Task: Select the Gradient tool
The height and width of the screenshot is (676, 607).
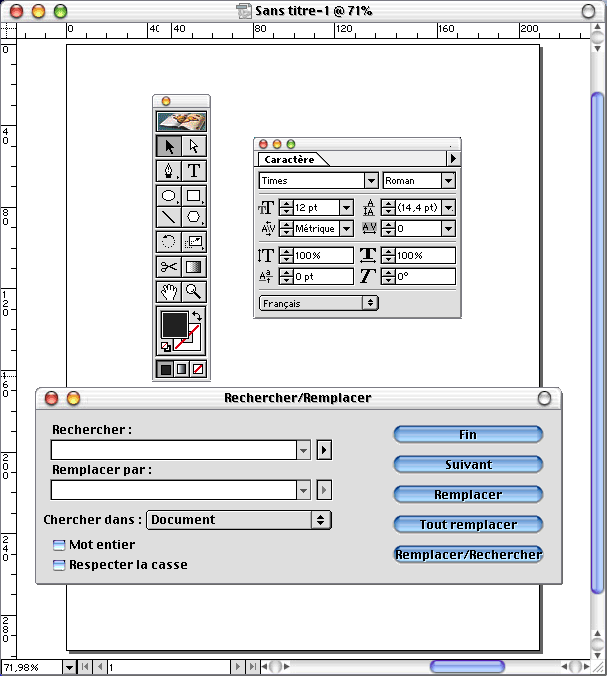Action: pyautogui.click(x=194, y=267)
